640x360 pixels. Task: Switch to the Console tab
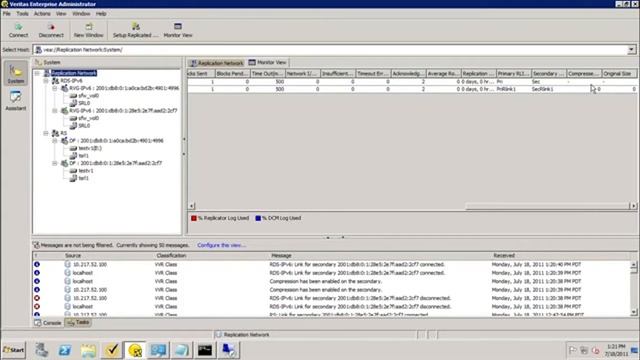coord(48,323)
